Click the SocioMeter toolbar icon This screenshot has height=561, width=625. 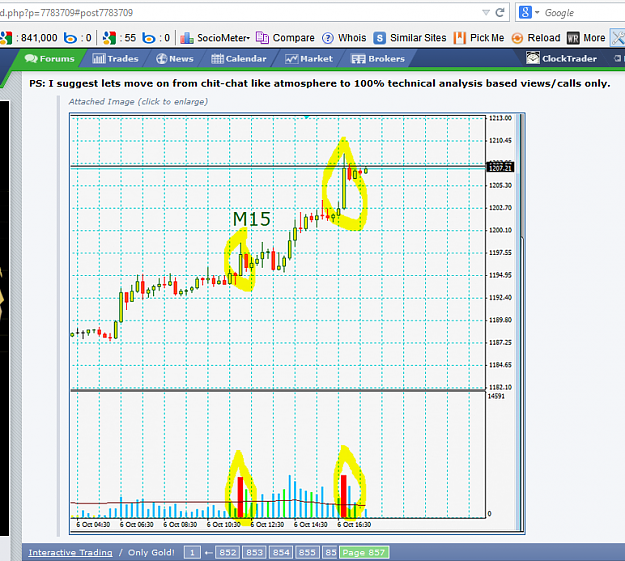pos(187,38)
